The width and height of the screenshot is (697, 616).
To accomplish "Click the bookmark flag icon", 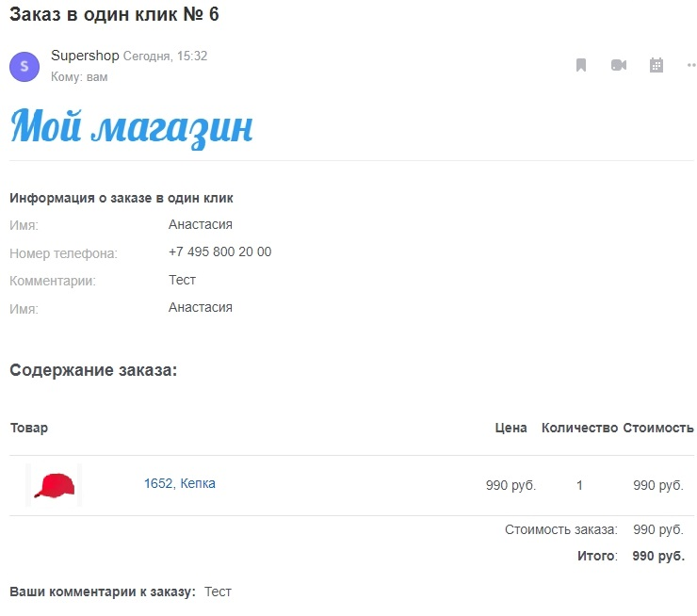I will [581, 65].
